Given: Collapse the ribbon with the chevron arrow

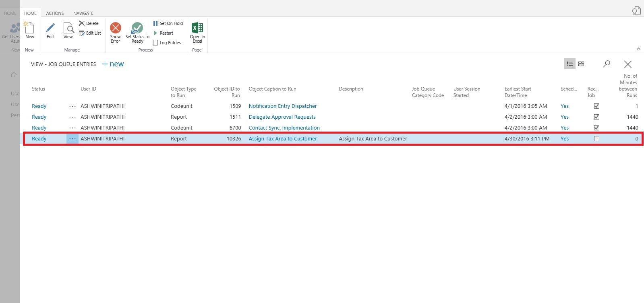Looking at the screenshot, I should point(638,49).
